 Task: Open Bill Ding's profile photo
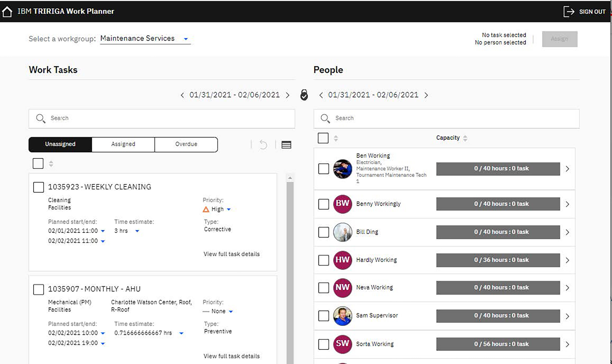[342, 232]
